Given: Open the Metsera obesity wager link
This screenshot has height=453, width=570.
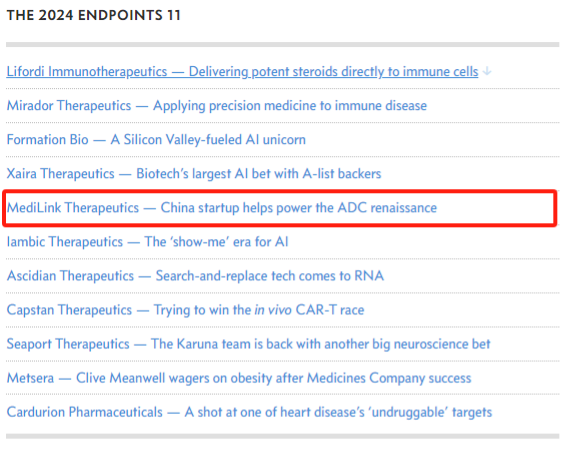Looking at the screenshot, I should [x=239, y=378].
